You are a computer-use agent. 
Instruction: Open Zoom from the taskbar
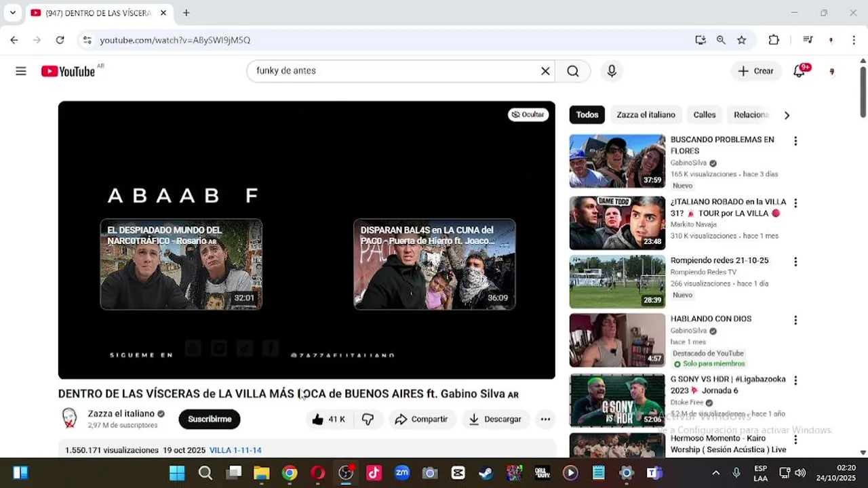tap(402, 473)
